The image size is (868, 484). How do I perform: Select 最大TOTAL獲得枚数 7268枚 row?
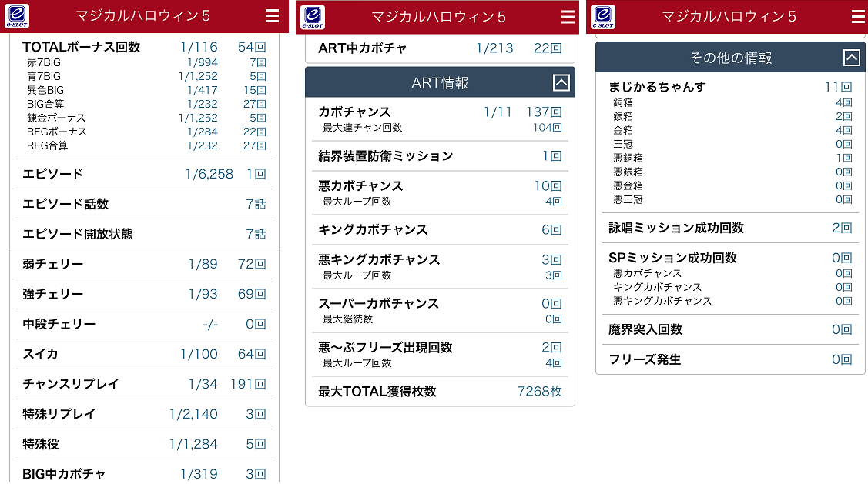point(440,392)
